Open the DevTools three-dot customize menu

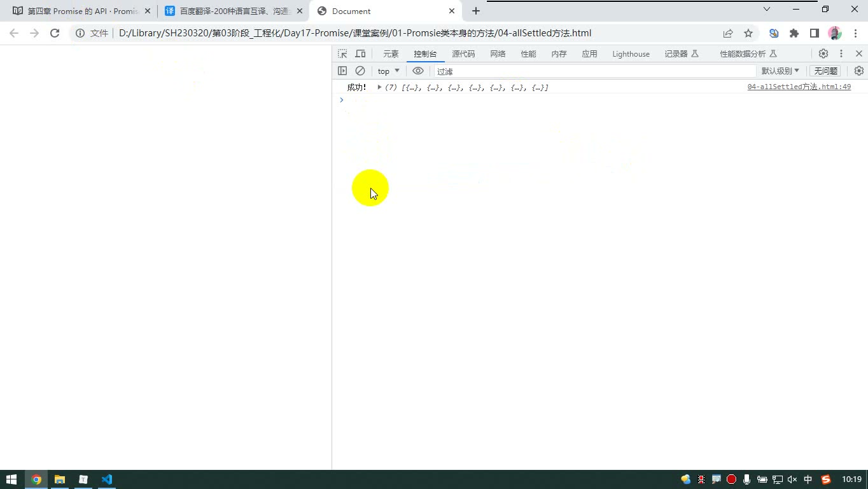841,54
